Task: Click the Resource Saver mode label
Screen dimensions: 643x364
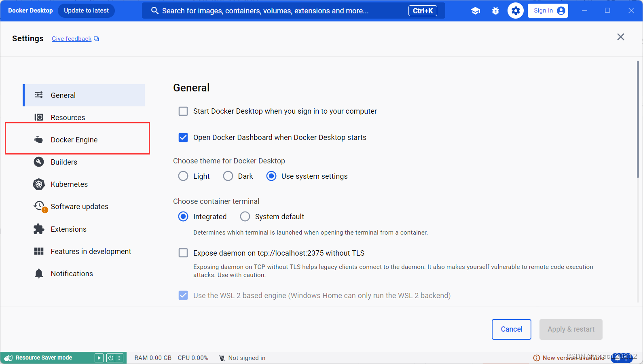Action: (x=44, y=358)
